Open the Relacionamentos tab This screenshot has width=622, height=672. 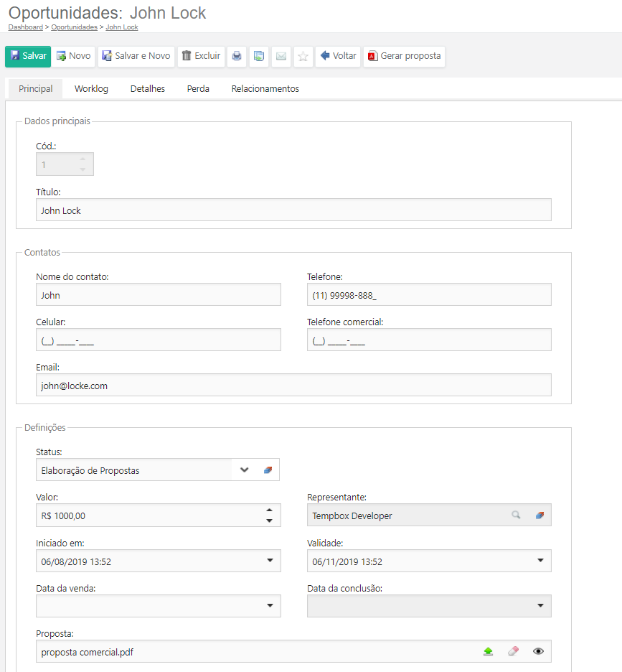(265, 89)
